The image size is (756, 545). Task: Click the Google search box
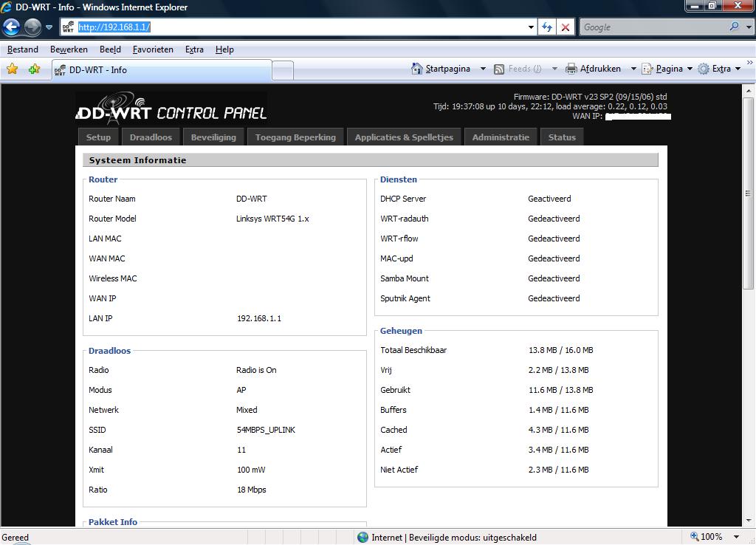click(655, 27)
